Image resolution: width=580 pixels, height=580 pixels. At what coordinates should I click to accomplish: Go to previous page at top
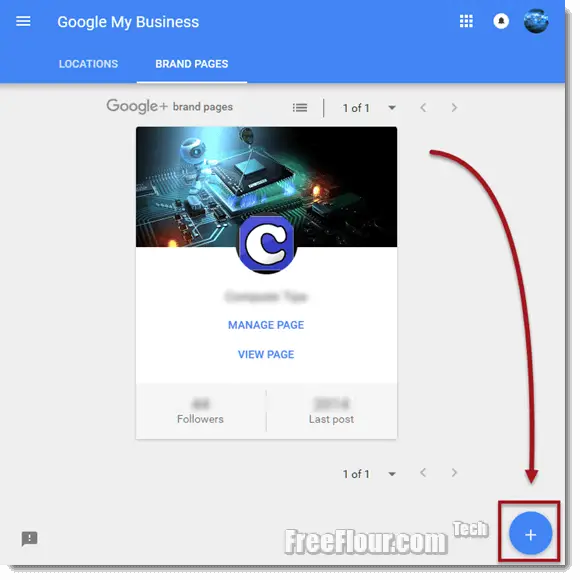coord(423,108)
